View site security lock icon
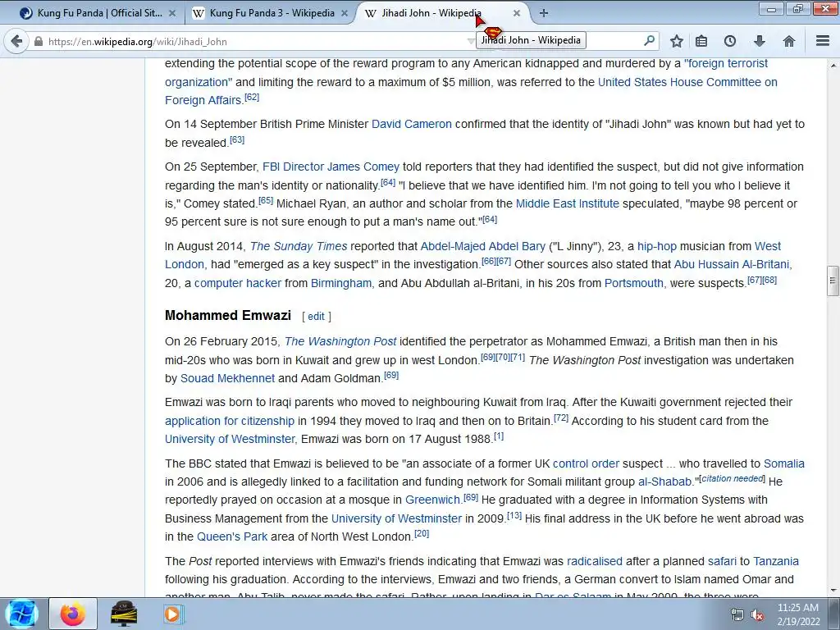 click(x=39, y=41)
